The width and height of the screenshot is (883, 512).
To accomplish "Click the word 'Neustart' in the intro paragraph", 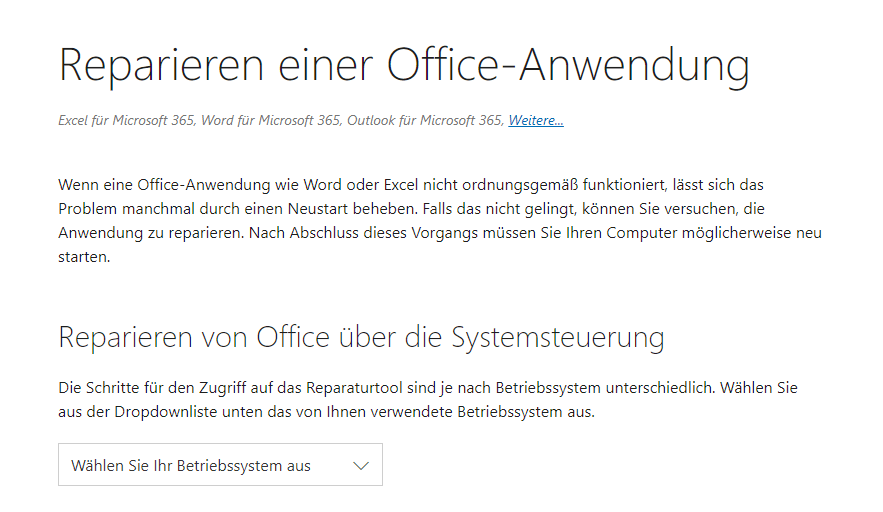I will pos(318,209).
